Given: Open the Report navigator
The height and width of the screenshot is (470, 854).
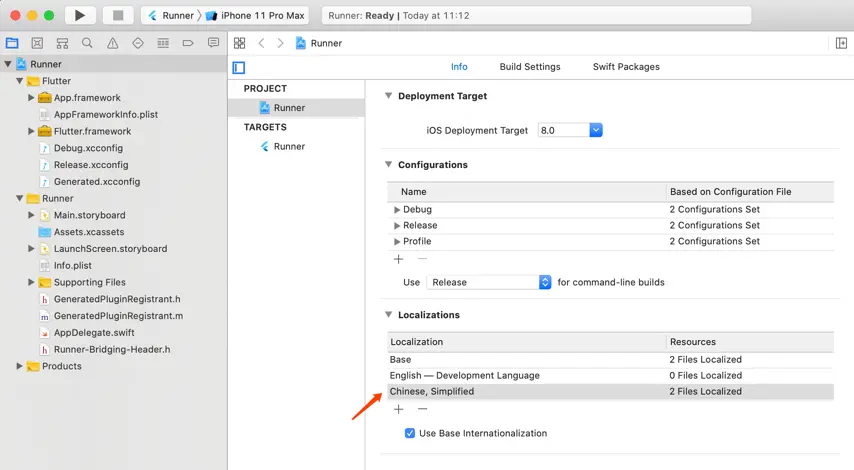Looking at the screenshot, I should coord(214,43).
